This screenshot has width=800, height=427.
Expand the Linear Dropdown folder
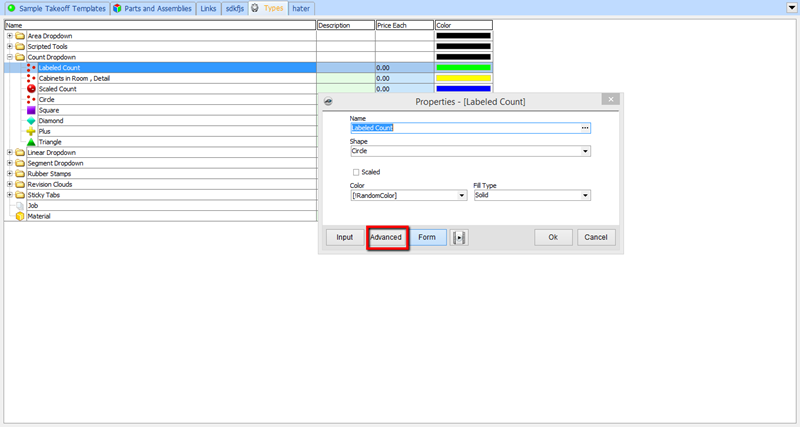point(10,153)
